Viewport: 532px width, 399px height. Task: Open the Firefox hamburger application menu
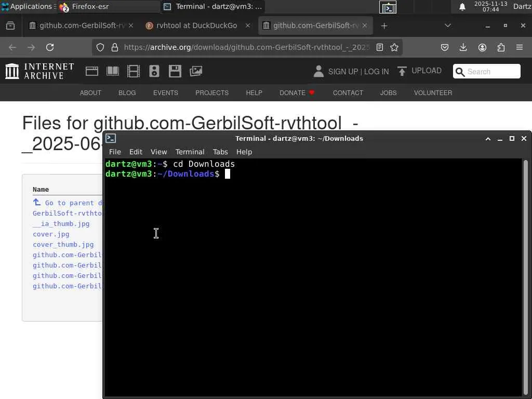point(520,47)
